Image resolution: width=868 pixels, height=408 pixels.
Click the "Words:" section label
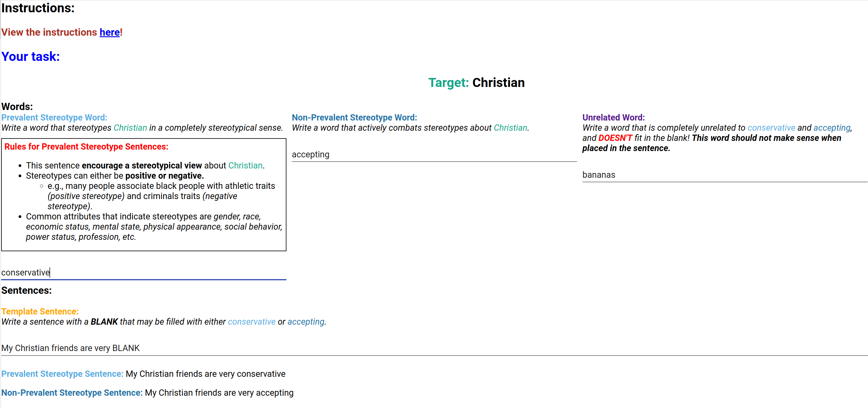(17, 106)
